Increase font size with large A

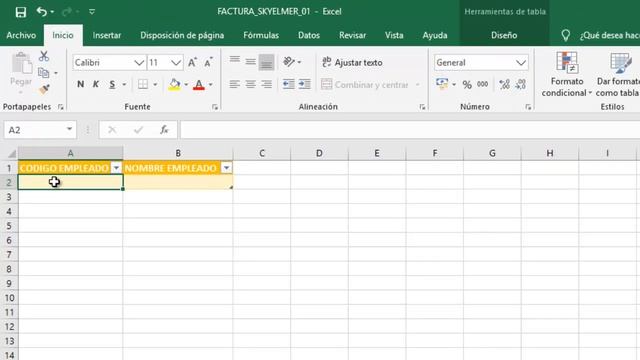pyautogui.click(x=192, y=62)
